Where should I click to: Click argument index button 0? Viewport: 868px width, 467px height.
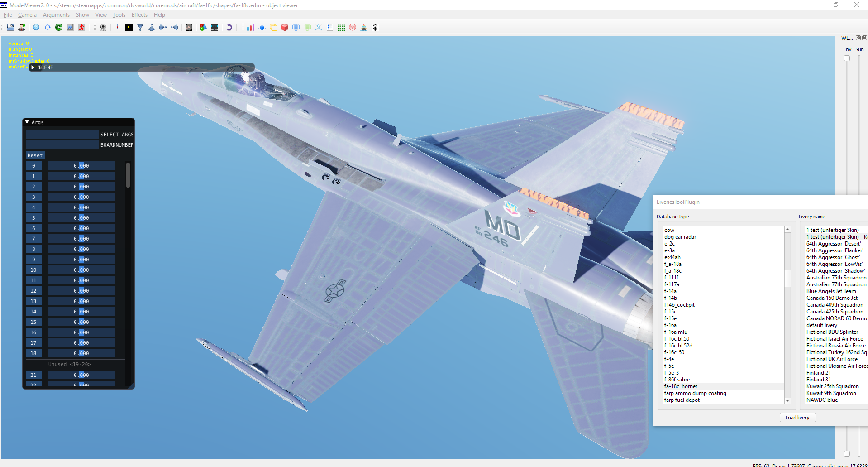[33, 166]
